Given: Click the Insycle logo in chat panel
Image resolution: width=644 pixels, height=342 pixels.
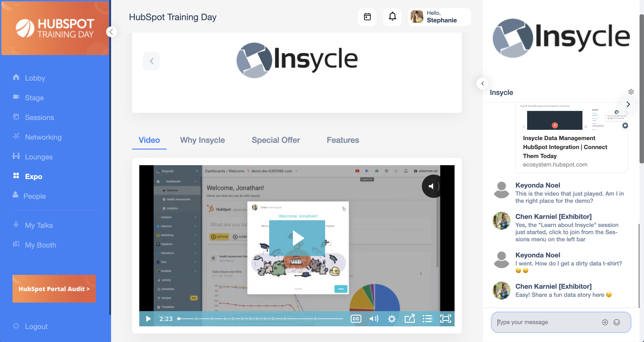Looking at the screenshot, I should [x=561, y=38].
